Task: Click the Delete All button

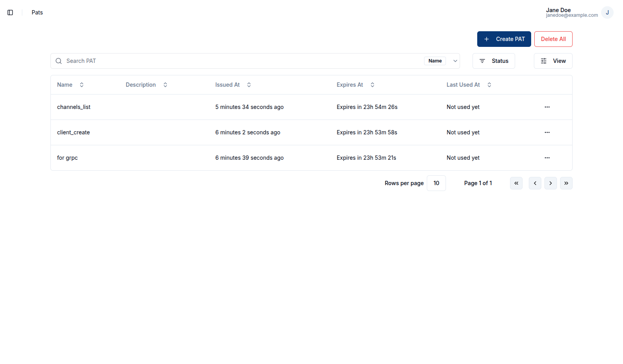Action: 553,39
